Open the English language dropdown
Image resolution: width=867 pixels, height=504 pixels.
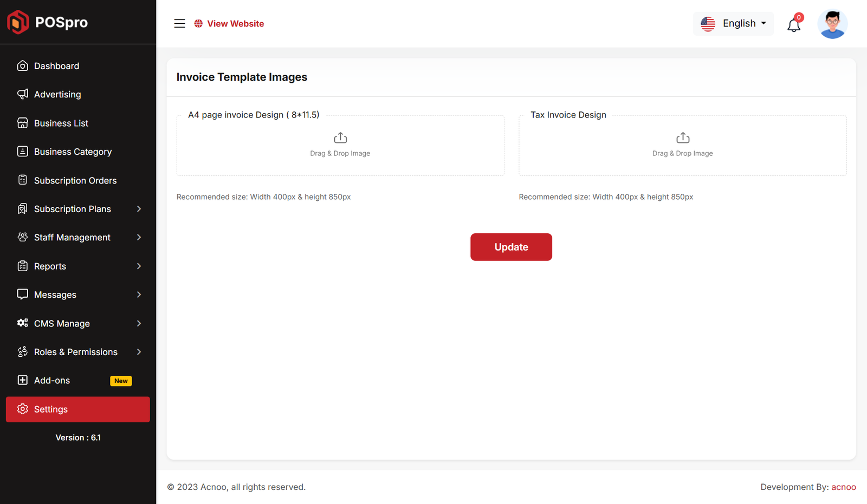click(x=734, y=24)
